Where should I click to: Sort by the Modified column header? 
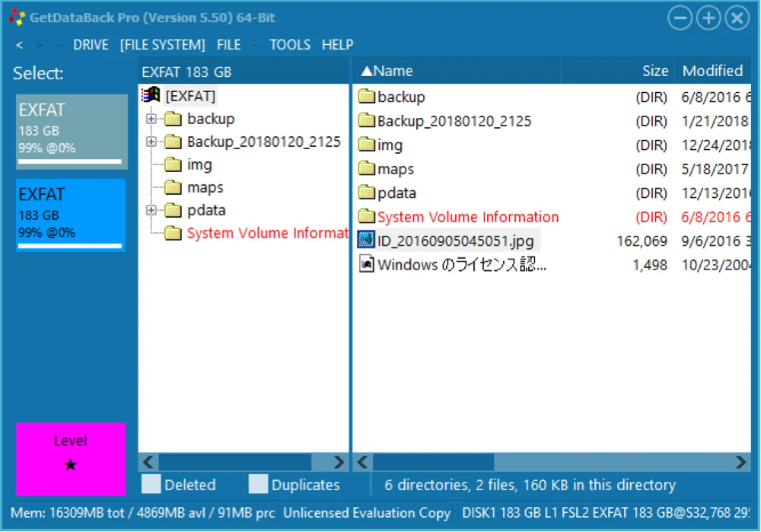[712, 71]
